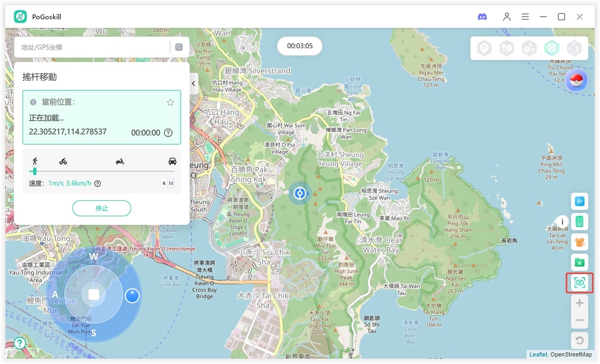Add current location to favorites with star
Viewport: 600px width, 364px height.
pos(170,102)
